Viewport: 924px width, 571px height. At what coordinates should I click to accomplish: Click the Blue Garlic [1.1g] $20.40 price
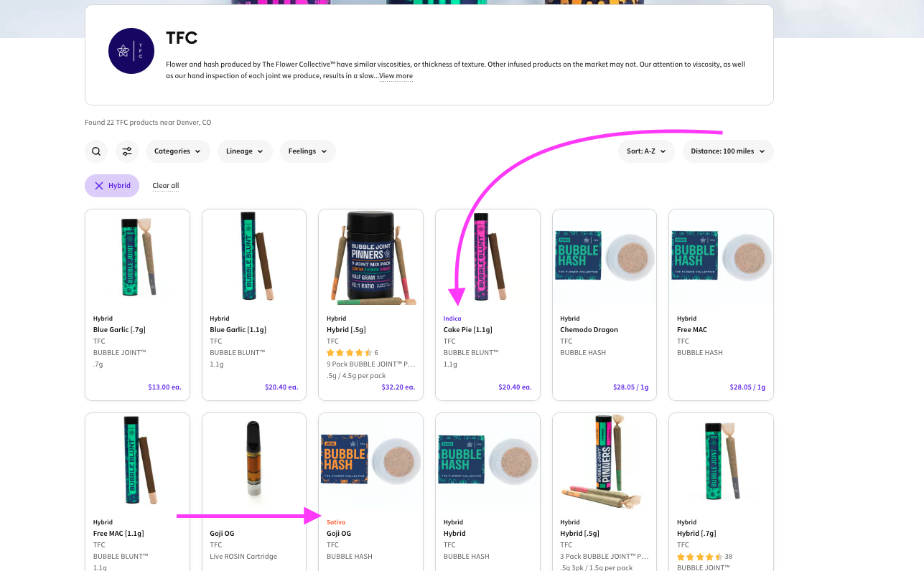(x=281, y=387)
